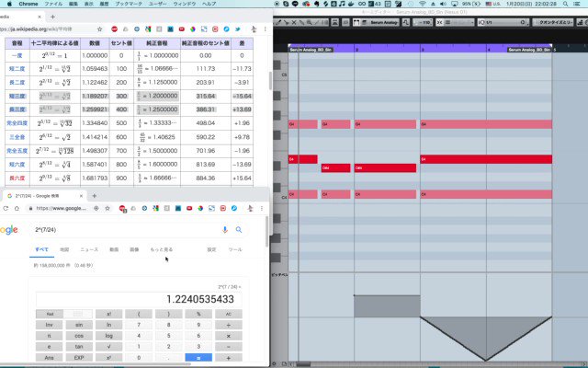Open Chrome menu in macOS menu bar

pyautogui.click(x=28, y=4)
